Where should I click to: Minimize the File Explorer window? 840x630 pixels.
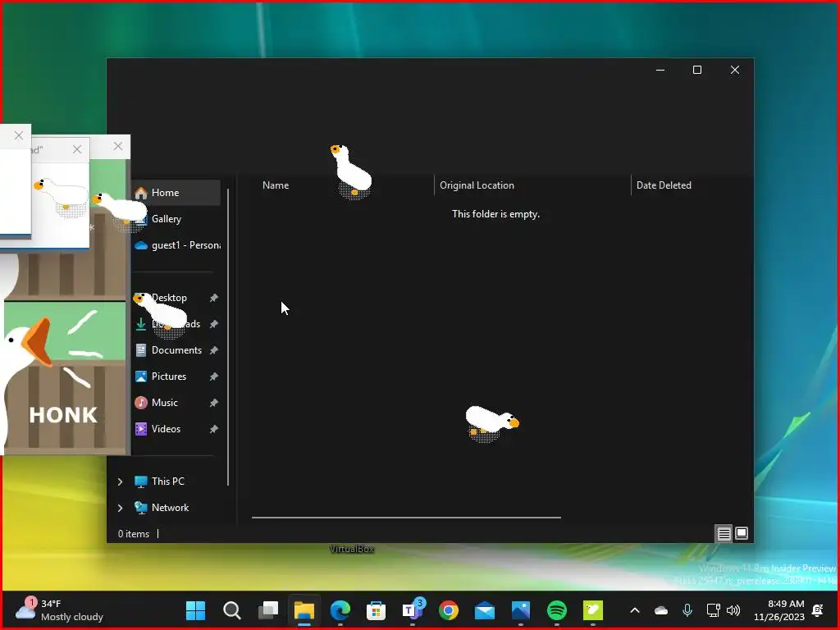660,71
